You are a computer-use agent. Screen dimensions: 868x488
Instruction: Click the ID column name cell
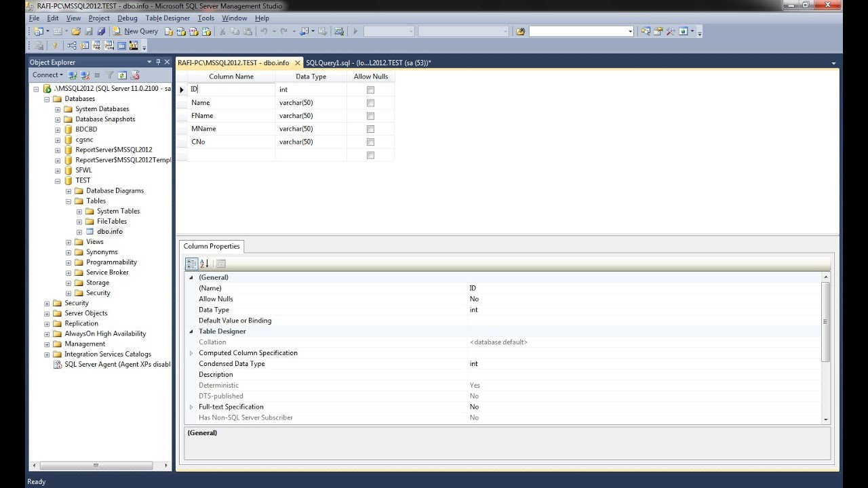point(231,89)
